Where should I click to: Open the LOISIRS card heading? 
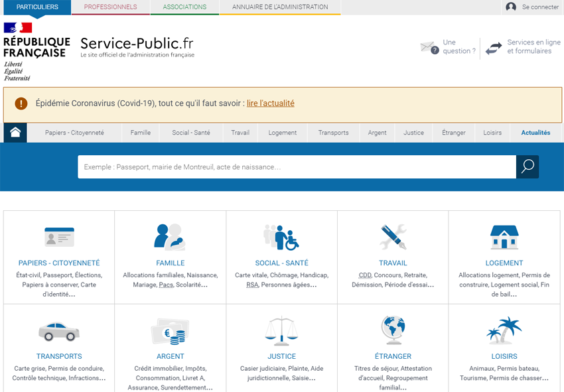point(504,356)
